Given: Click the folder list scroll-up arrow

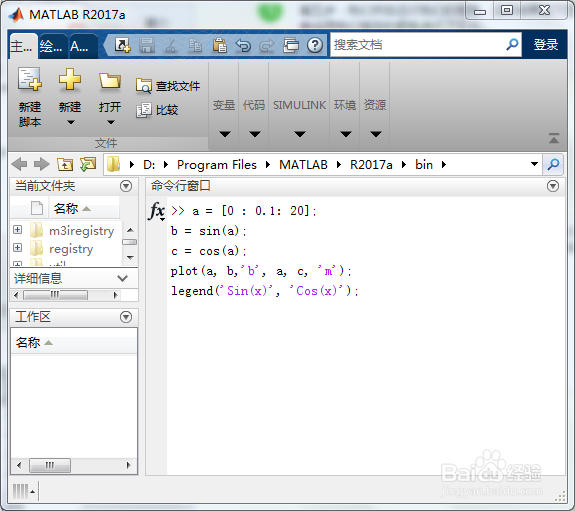Looking at the screenshot, I should [130, 230].
